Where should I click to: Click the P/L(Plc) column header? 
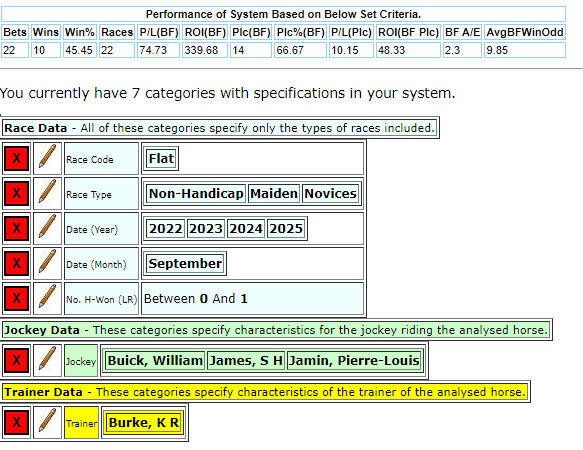pyautogui.click(x=351, y=32)
